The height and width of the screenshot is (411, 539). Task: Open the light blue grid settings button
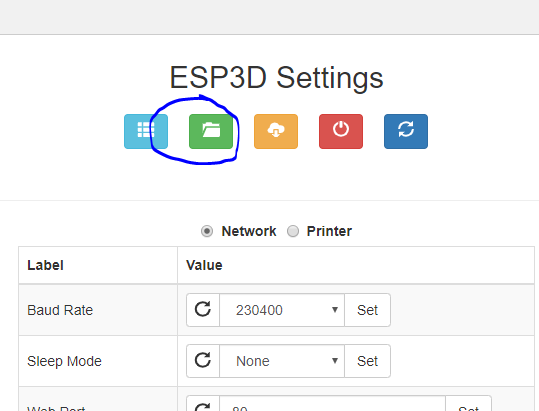(x=146, y=131)
